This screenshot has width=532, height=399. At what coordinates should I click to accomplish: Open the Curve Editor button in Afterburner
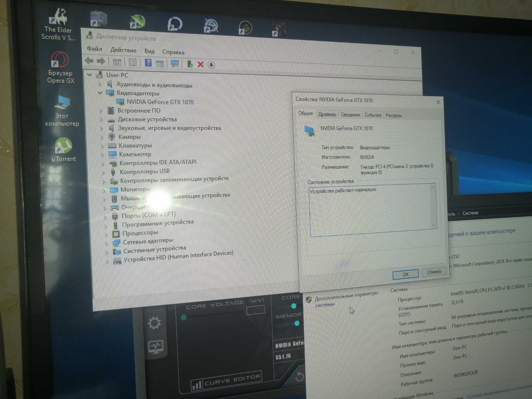(x=227, y=380)
